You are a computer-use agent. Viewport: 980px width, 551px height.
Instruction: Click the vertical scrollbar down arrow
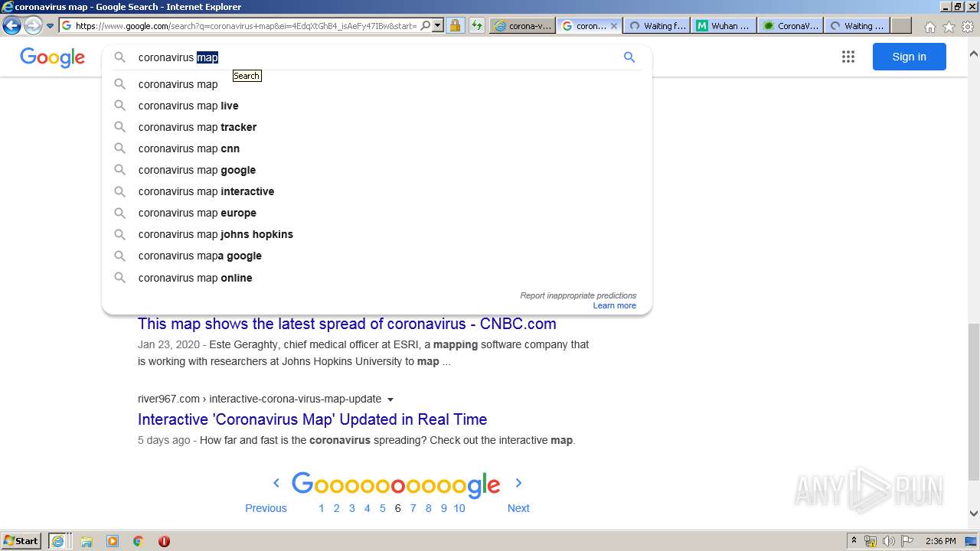[x=974, y=514]
